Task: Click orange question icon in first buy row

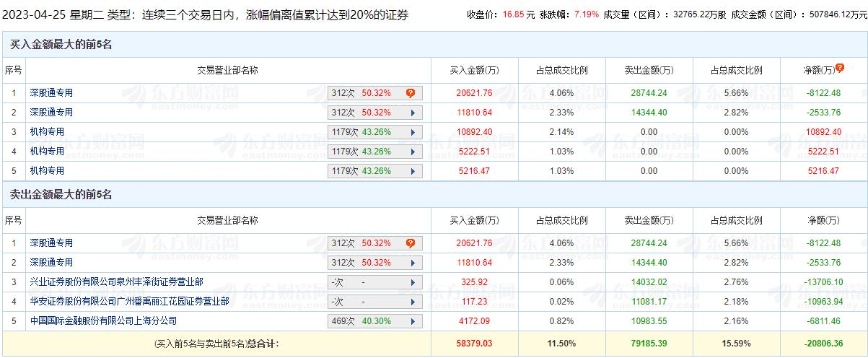Action: point(410,93)
